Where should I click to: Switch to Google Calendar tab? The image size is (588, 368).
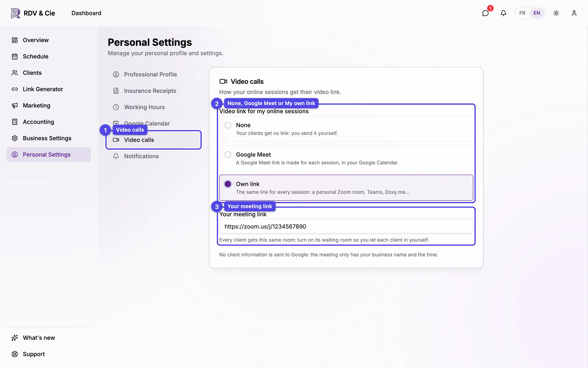154,123
